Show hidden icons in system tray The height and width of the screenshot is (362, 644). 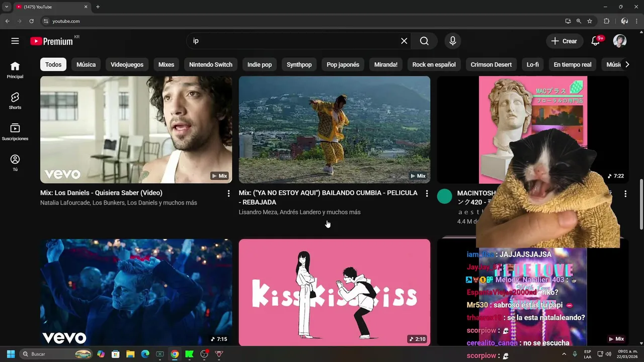click(x=563, y=354)
